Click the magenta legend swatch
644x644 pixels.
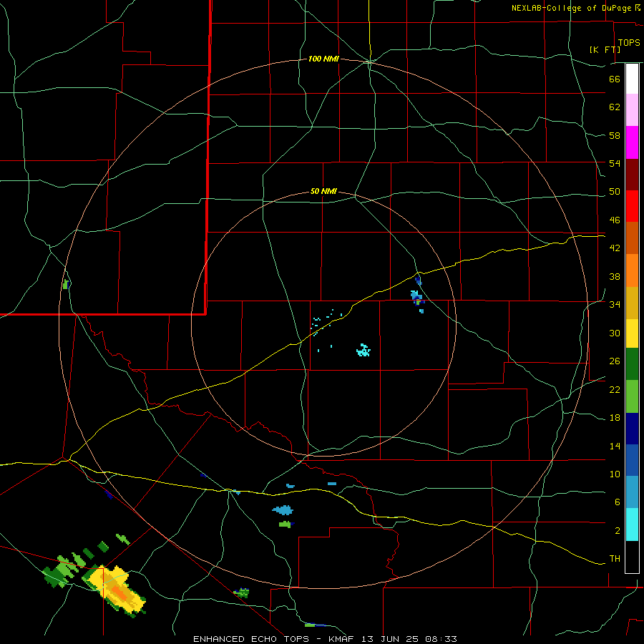tap(632, 142)
